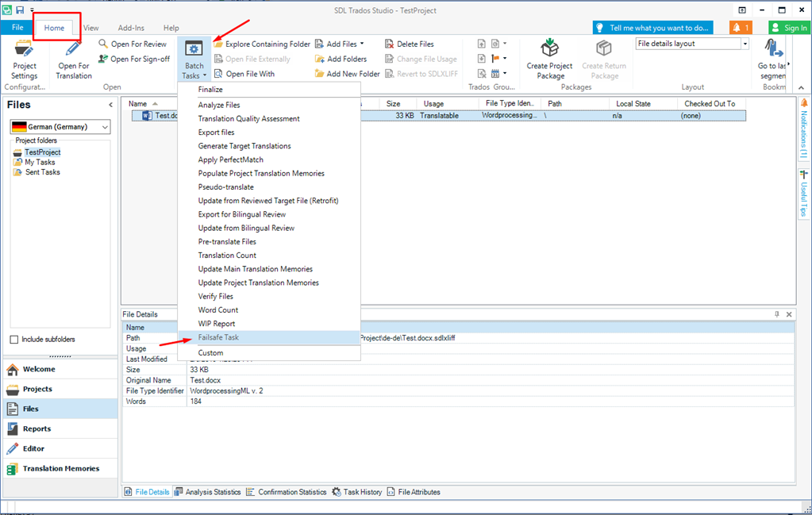Image resolution: width=812 pixels, height=515 pixels.
Task: Select TestProject in Project folders tree
Action: coord(42,152)
